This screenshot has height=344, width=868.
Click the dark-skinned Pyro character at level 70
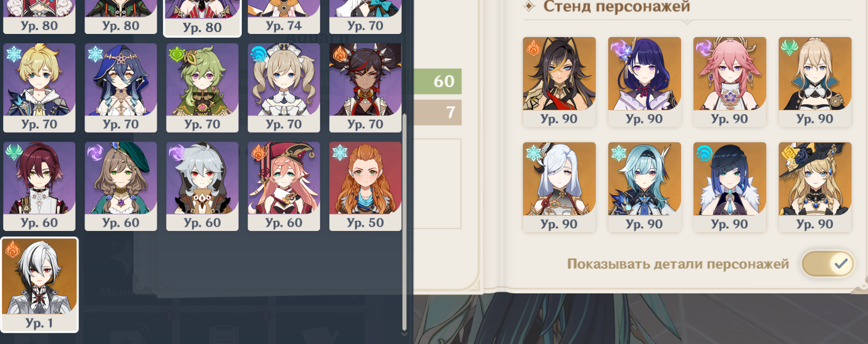pos(365,88)
